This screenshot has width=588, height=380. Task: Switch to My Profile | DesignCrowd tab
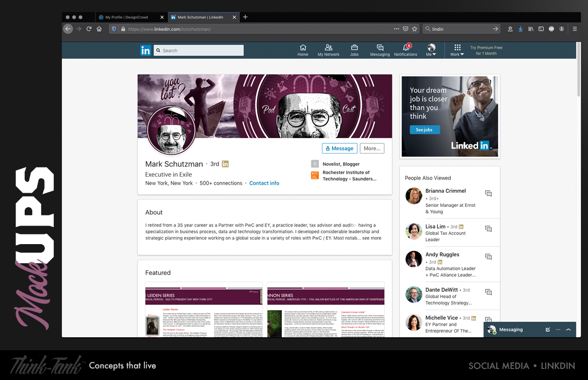(x=126, y=17)
